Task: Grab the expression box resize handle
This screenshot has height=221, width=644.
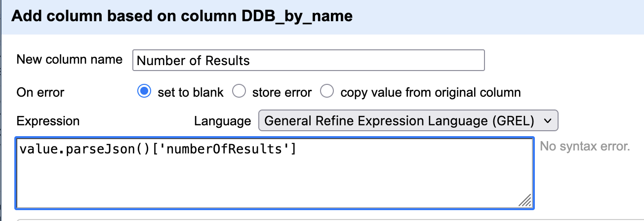Action: pos(525,200)
